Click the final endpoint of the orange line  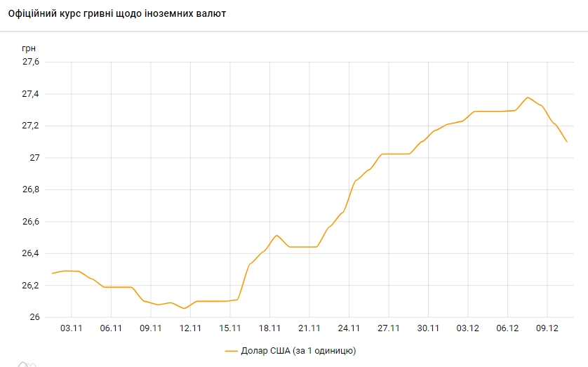pyautogui.click(x=567, y=142)
